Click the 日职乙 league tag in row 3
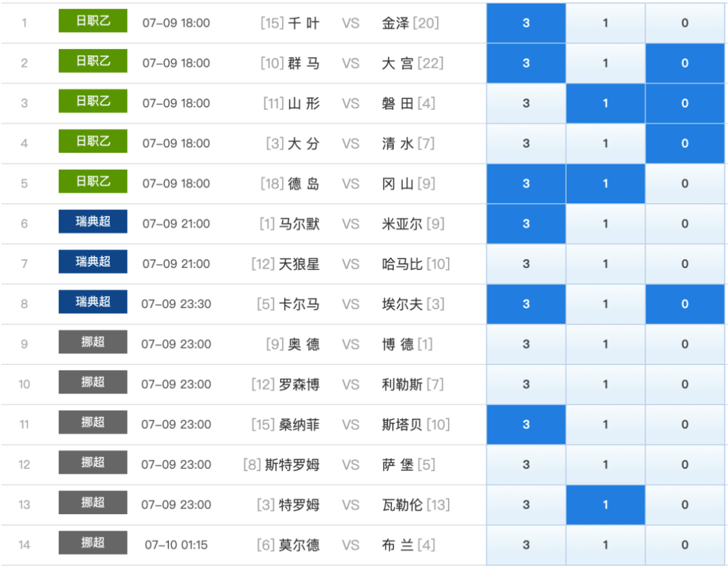Screen dimensions: 728x568 coord(93,101)
